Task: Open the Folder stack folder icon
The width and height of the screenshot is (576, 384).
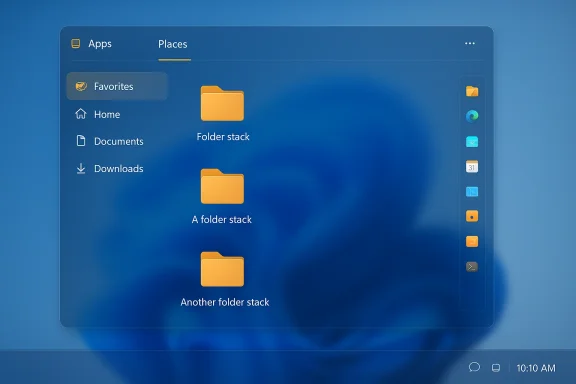Action: click(222, 103)
